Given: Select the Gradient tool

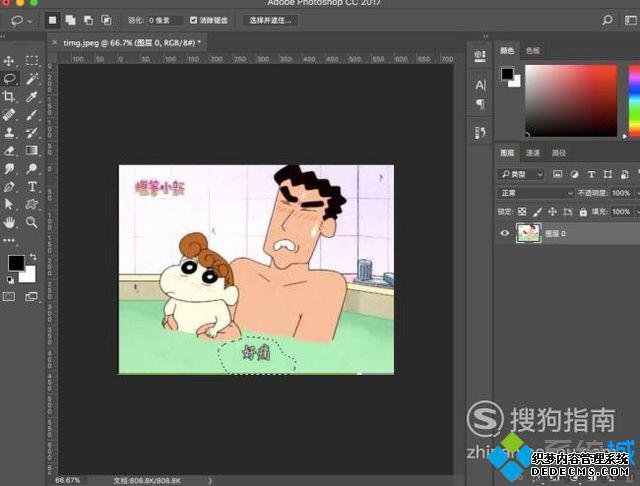Looking at the screenshot, I should (32, 151).
